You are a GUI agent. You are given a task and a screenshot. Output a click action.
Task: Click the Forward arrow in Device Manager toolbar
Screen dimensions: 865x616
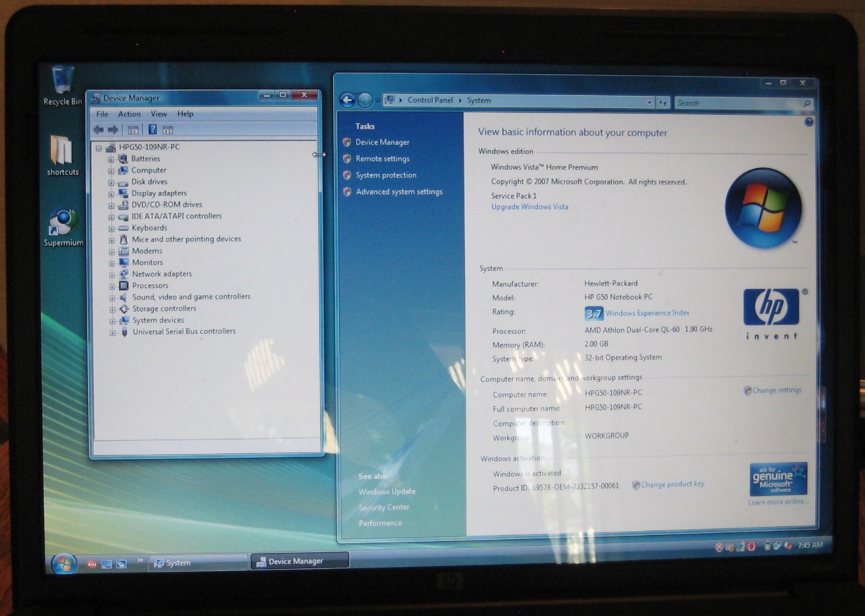click(113, 130)
